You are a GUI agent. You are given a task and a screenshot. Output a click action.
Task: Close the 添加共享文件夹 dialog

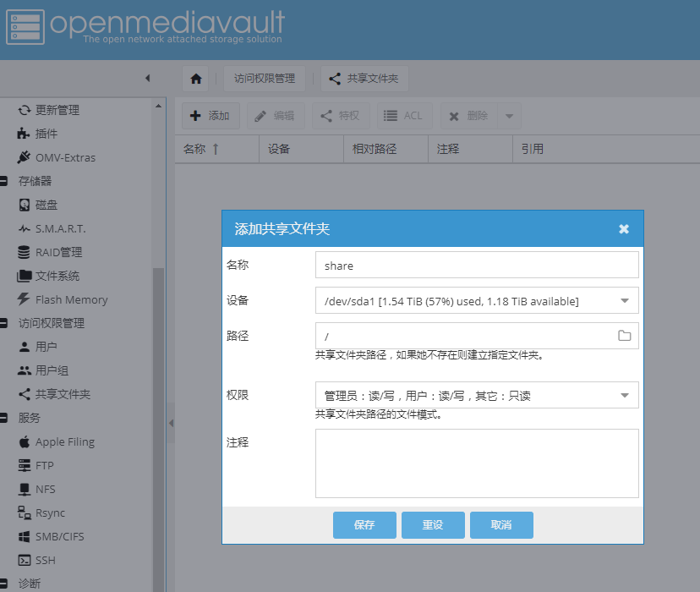coord(624,228)
